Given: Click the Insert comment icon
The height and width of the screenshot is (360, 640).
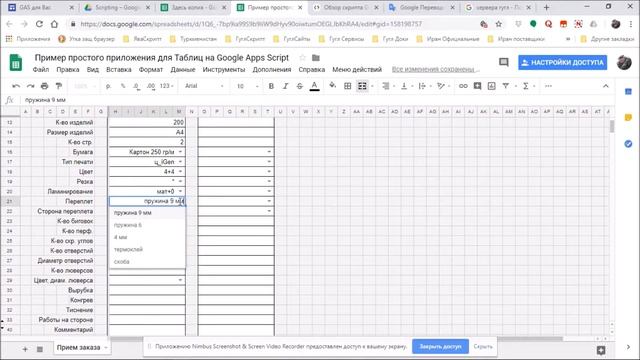Looking at the screenshot, I should point(477,86).
